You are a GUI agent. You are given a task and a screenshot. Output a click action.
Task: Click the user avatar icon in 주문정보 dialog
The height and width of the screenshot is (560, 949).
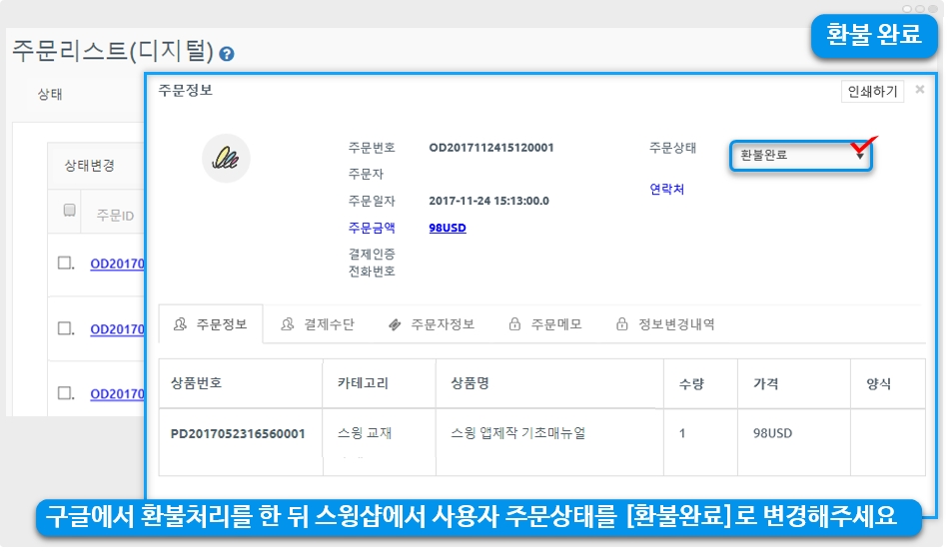(226, 158)
